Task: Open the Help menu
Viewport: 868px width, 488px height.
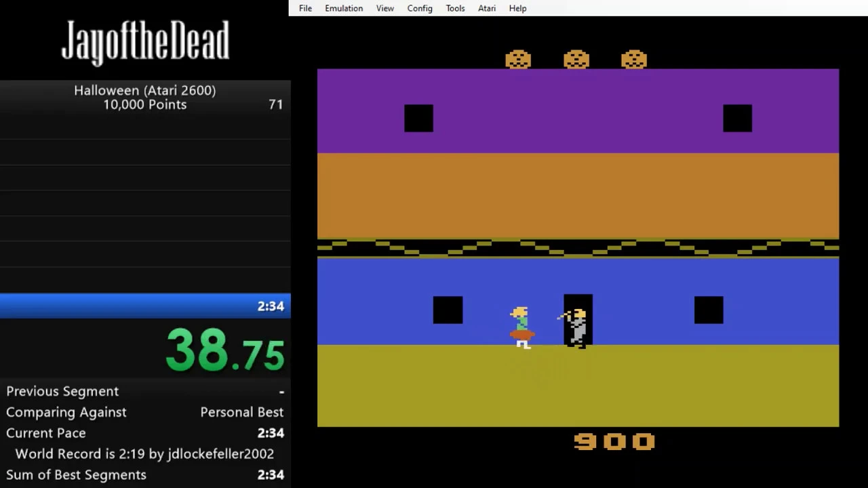Action: [517, 8]
